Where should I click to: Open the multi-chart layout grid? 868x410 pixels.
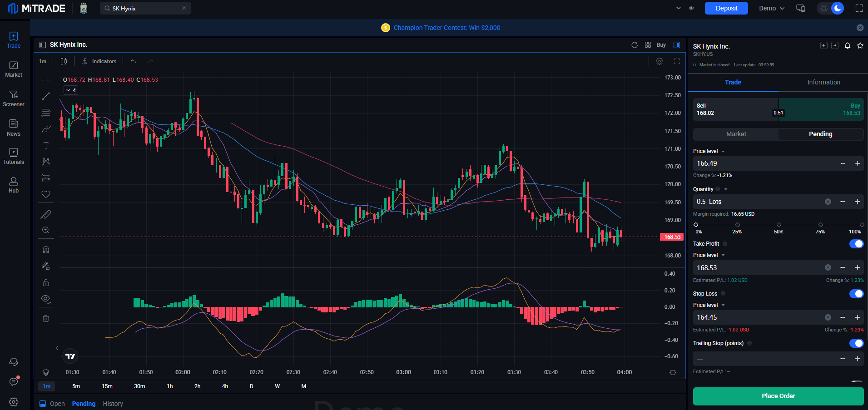[x=648, y=45]
